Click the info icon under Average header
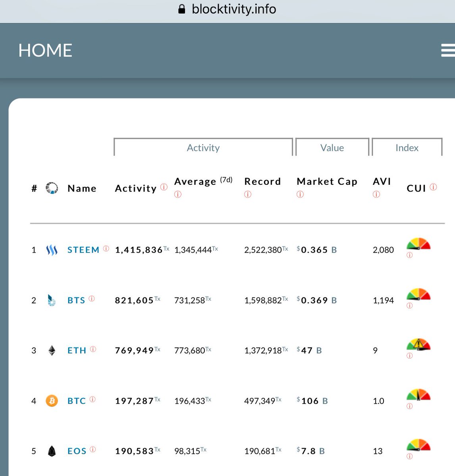This screenshot has width=455, height=476. pyautogui.click(x=178, y=194)
